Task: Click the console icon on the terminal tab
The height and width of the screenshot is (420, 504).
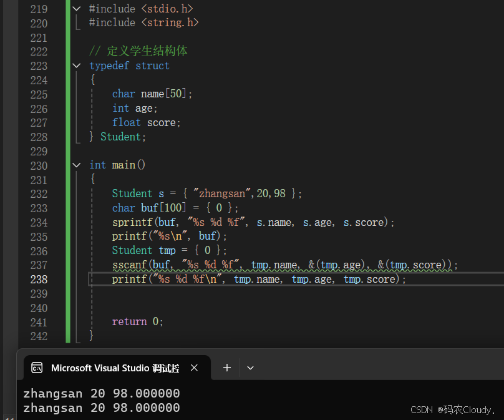Action: (37, 368)
